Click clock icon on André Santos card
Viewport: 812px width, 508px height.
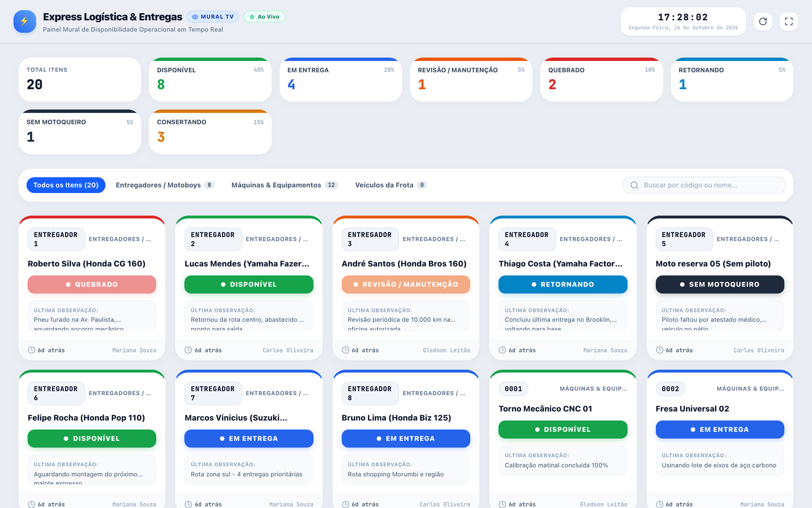point(346,350)
